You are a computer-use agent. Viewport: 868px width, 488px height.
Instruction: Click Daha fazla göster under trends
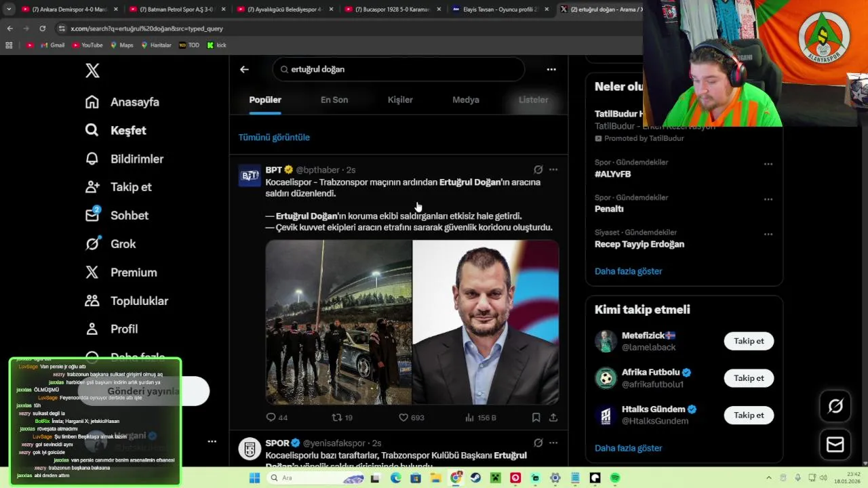click(x=628, y=271)
